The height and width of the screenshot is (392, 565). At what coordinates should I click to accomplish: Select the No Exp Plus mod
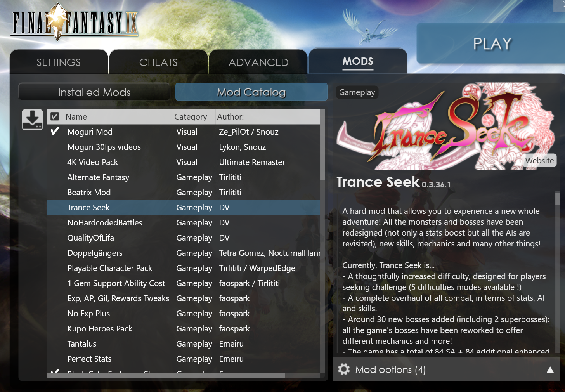pos(183,314)
